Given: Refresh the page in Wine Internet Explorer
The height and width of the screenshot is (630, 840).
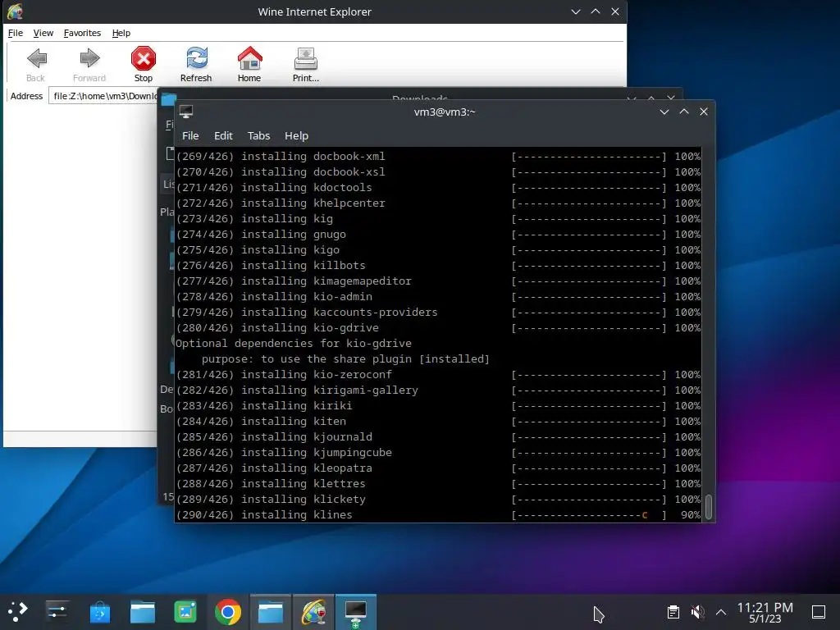Looking at the screenshot, I should (196, 64).
